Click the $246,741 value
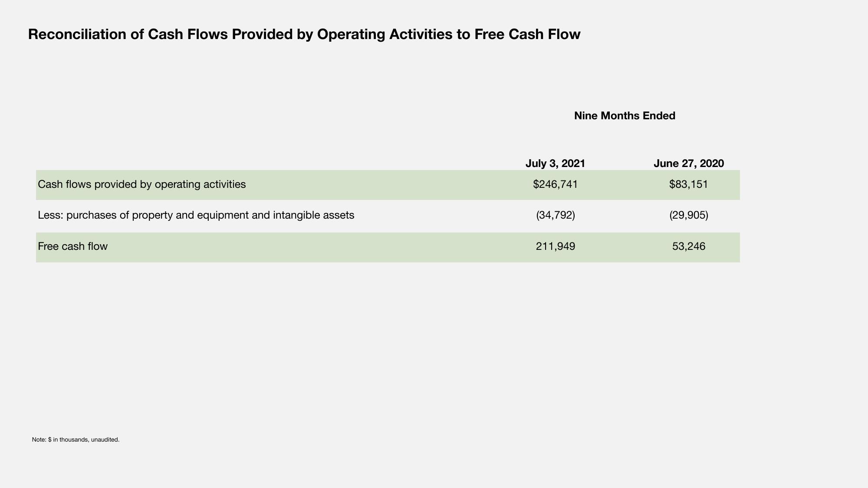The width and height of the screenshot is (868, 488). point(555,184)
